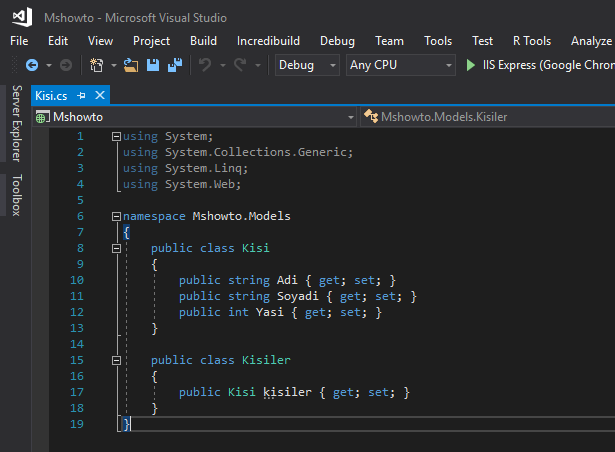This screenshot has height=452, width=615.
Task: Click class name 'Kisiler' on line 15
Action: [266, 360]
